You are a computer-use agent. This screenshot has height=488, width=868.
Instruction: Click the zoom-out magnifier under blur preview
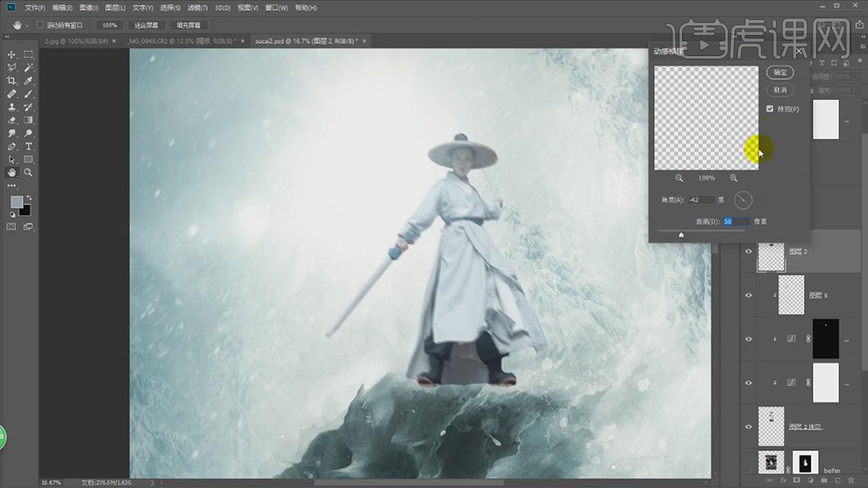click(x=679, y=178)
